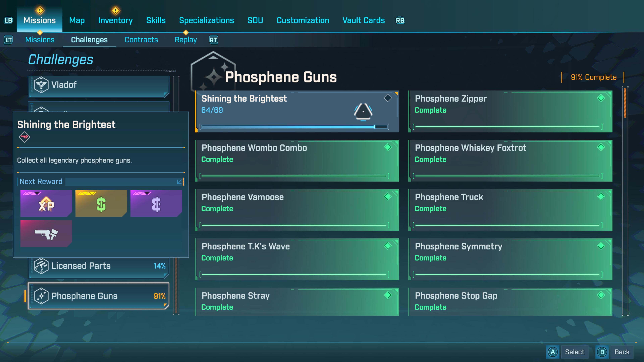This screenshot has height=362, width=644.
Task: Click the Shining the Brightest progress bar
Action: [x=294, y=127]
